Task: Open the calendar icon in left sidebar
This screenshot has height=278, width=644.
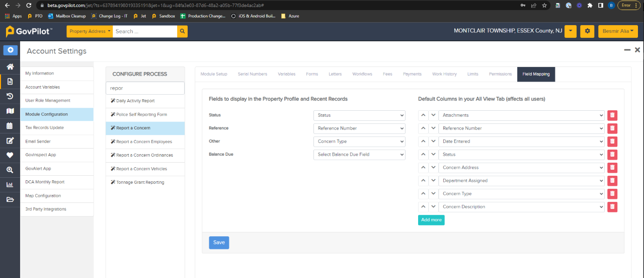Action: [x=10, y=125]
